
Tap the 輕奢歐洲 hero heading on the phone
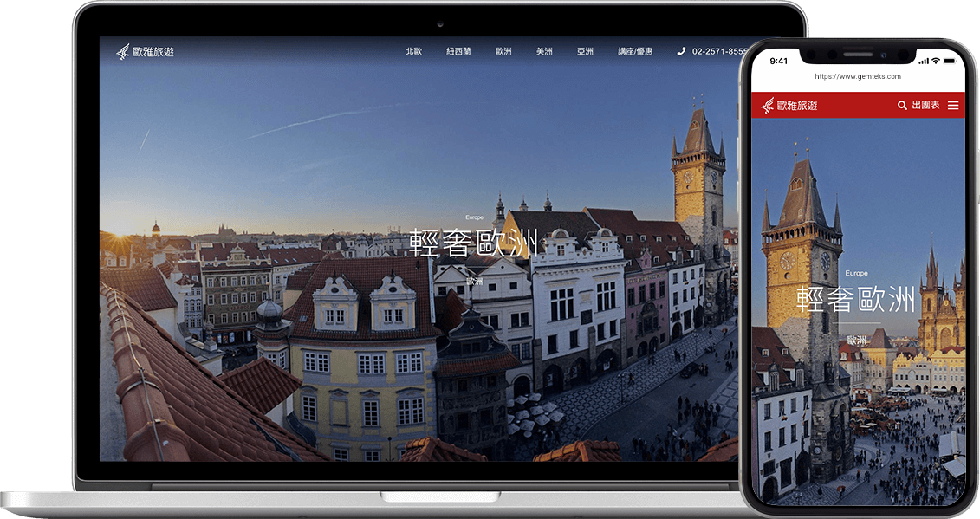coord(856,299)
